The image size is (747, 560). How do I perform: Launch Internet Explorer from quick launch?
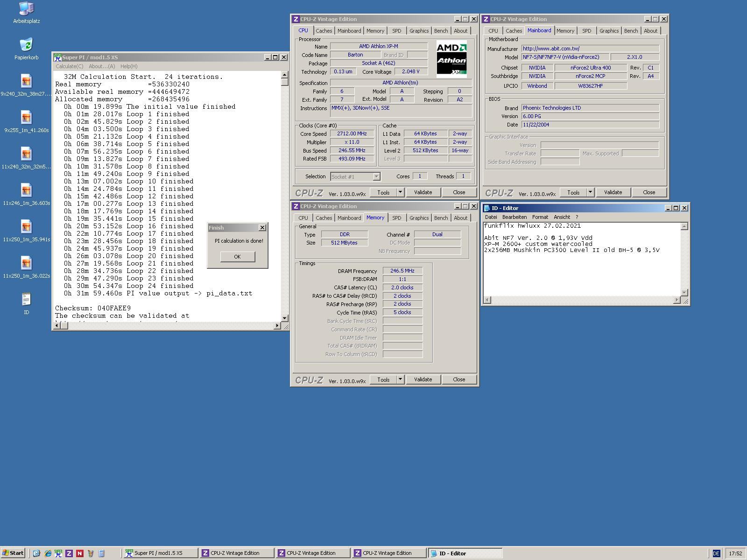[x=48, y=553]
